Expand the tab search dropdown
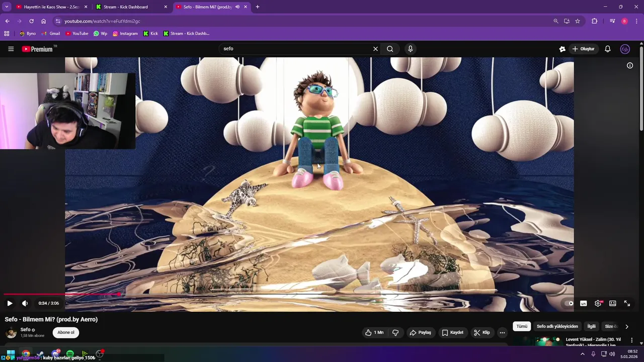 [7, 7]
